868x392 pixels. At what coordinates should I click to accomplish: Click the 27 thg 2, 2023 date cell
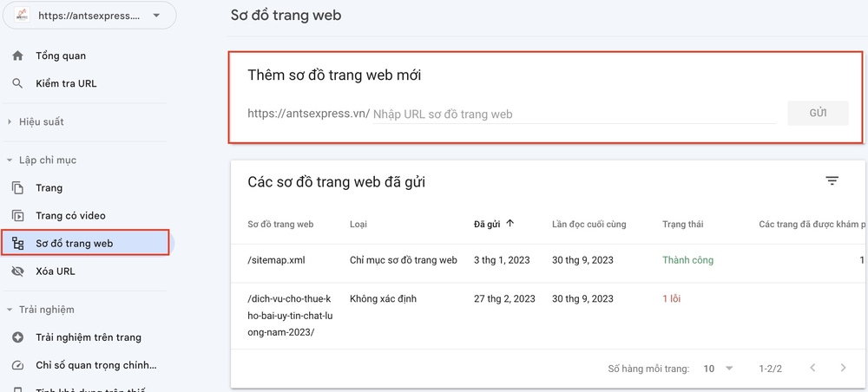504,299
